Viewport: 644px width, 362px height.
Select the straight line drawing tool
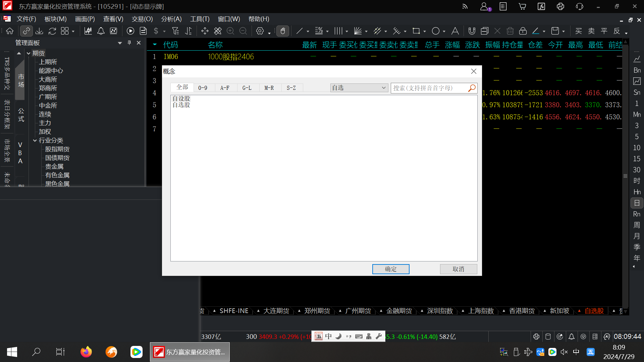(300, 31)
